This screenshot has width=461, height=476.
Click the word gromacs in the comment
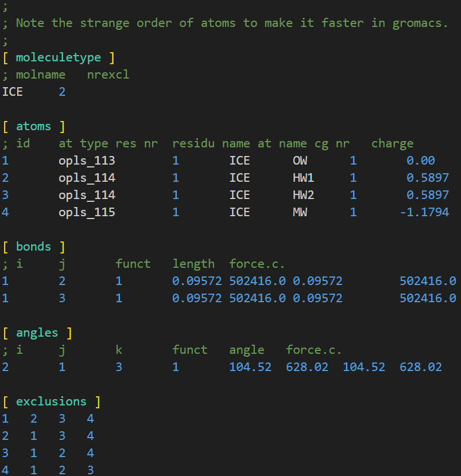(x=416, y=23)
